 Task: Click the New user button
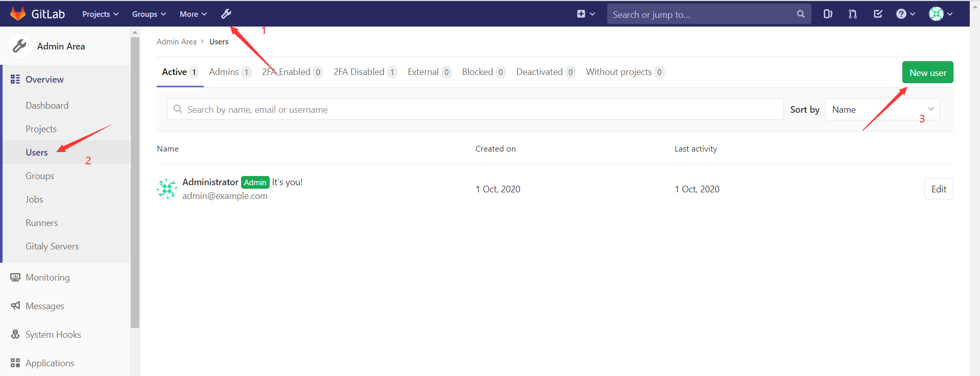[x=927, y=72]
